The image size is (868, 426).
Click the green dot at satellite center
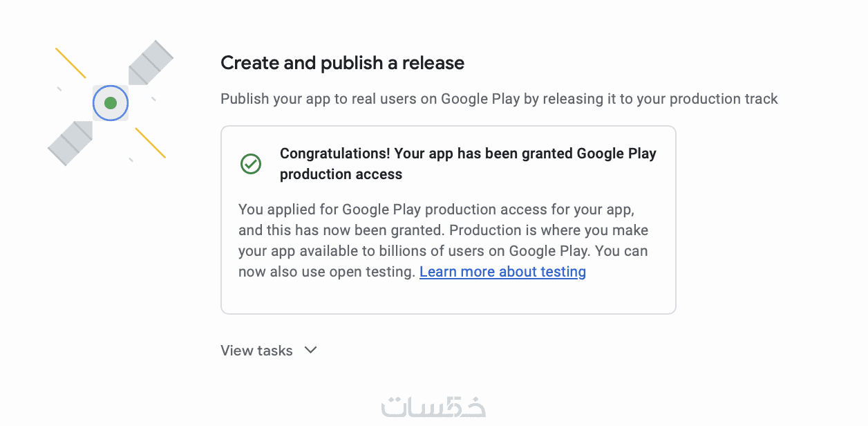tap(111, 103)
